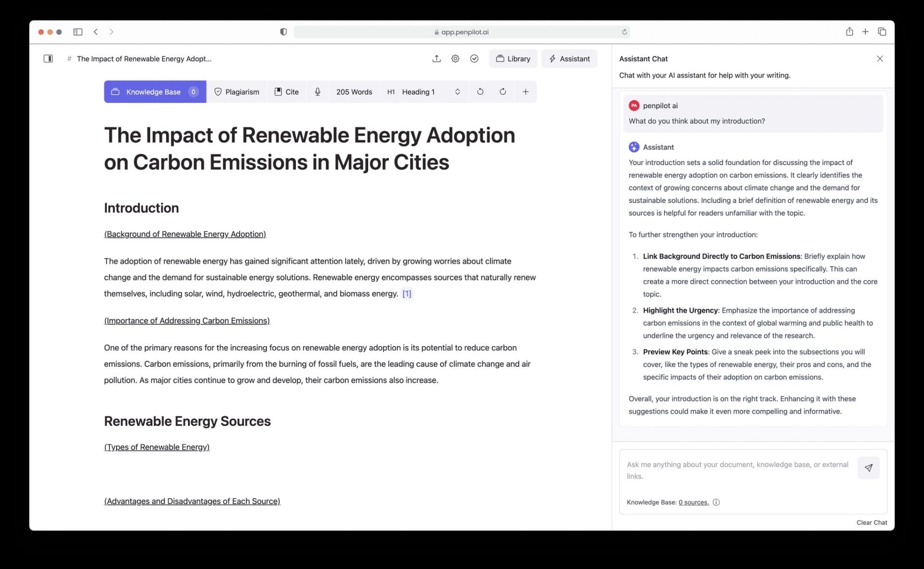The width and height of the screenshot is (924, 569).
Task: Toggle document review checkmark
Action: tap(474, 59)
